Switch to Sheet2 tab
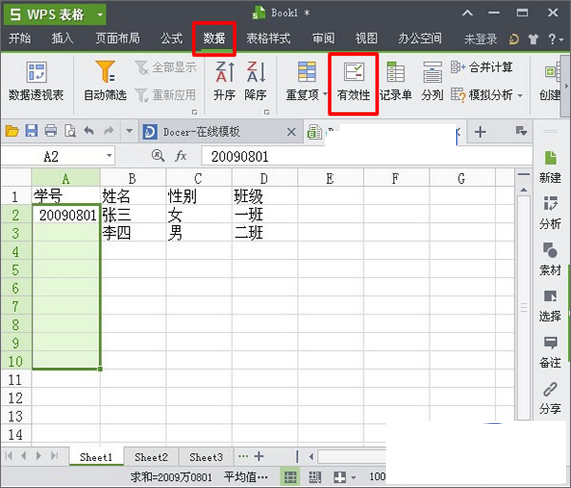This screenshot has width=571, height=488. pyautogui.click(x=151, y=457)
